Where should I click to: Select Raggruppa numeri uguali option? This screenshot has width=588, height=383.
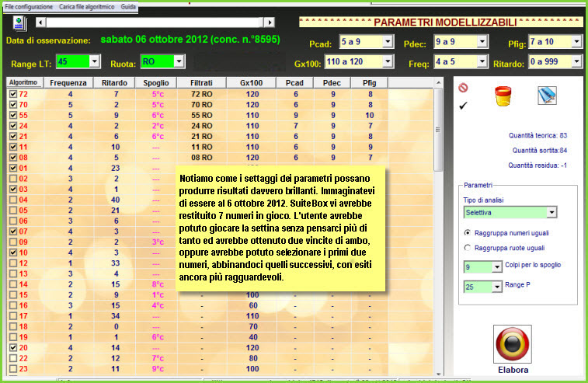click(467, 232)
